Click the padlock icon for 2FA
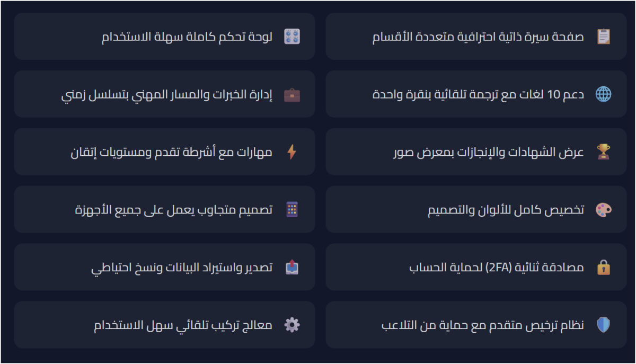Image resolution: width=636 pixels, height=364 pixels. (603, 268)
